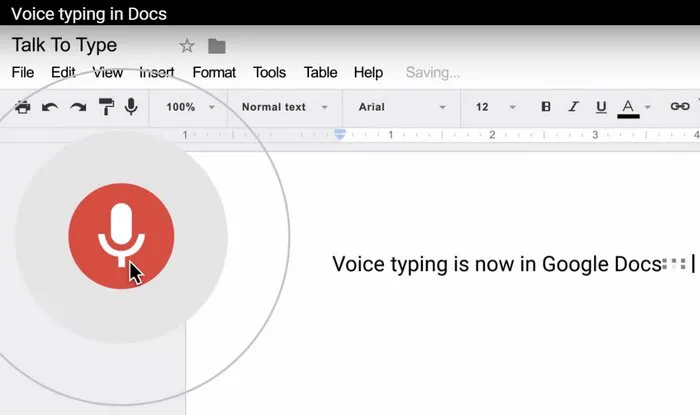Redo the last action

pos(78,107)
